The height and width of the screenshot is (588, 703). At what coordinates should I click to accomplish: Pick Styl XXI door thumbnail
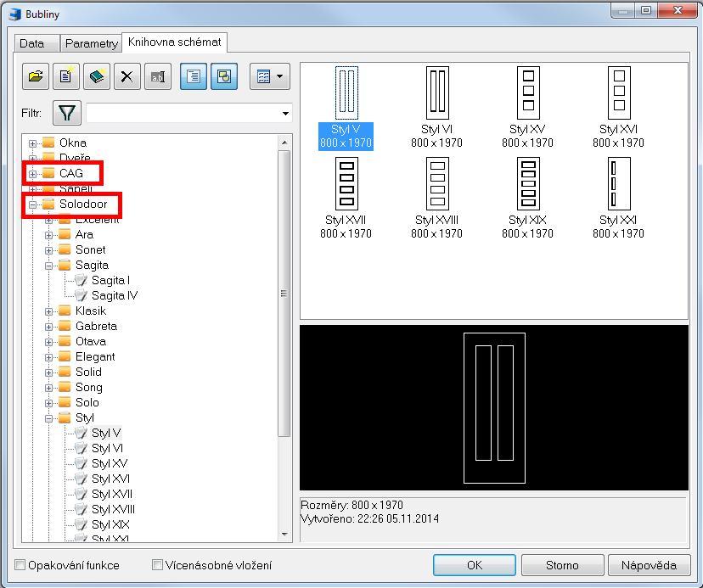click(x=619, y=184)
